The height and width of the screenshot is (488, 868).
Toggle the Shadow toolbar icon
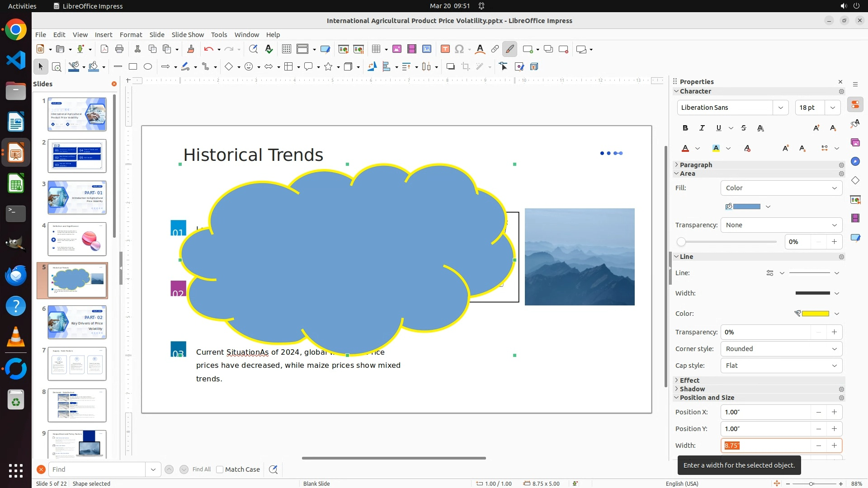tap(450, 67)
